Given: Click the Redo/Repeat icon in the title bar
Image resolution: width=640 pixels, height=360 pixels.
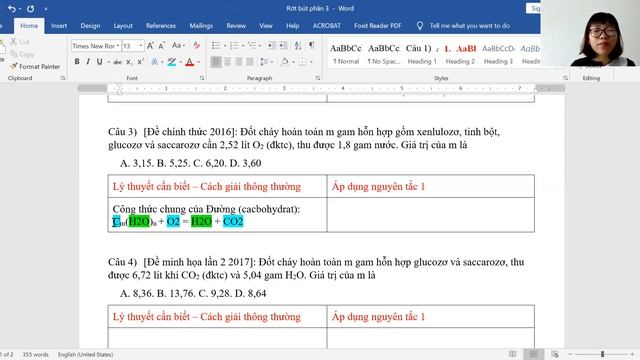Looking at the screenshot, I should 31,9.
